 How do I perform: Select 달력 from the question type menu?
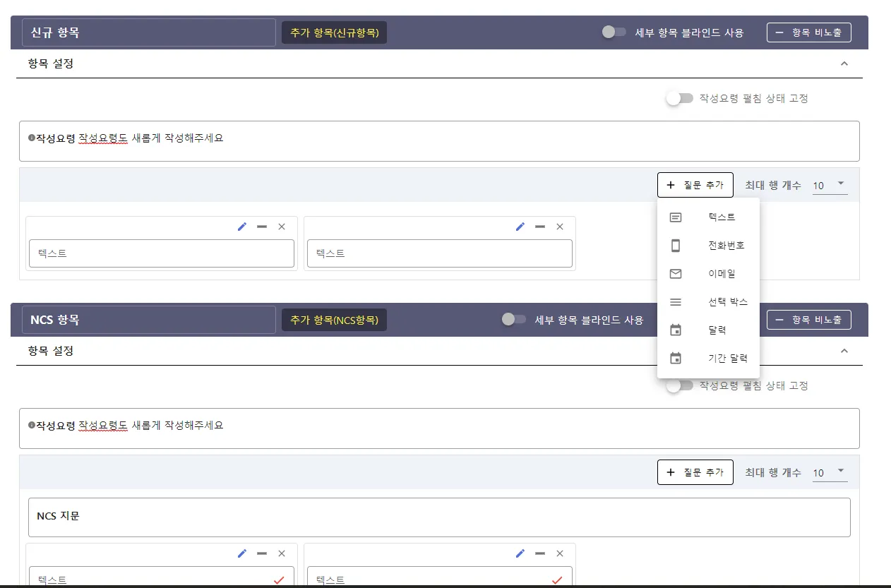(708, 330)
